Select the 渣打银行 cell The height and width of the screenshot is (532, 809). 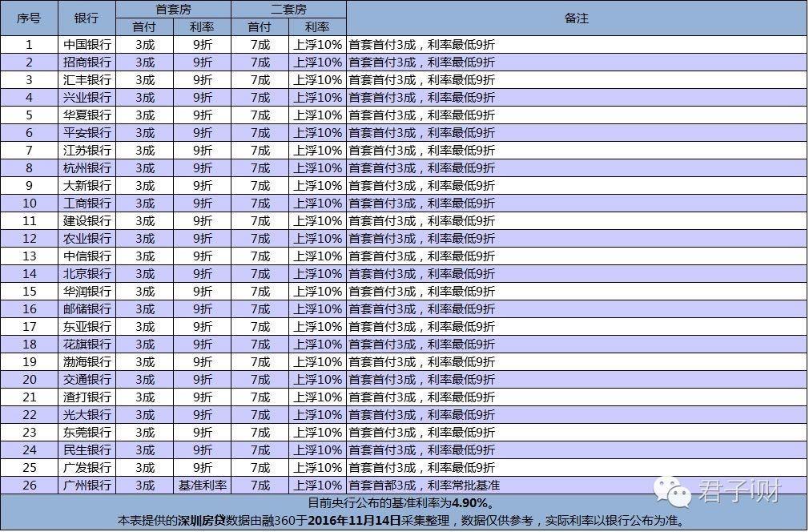[x=87, y=397]
